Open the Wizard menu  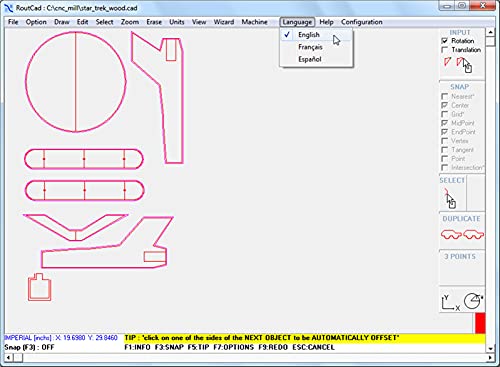[x=224, y=22]
